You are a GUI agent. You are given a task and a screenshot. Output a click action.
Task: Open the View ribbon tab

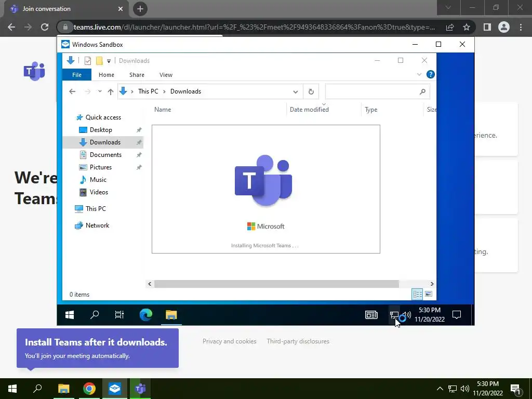click(x=166, y=75)
